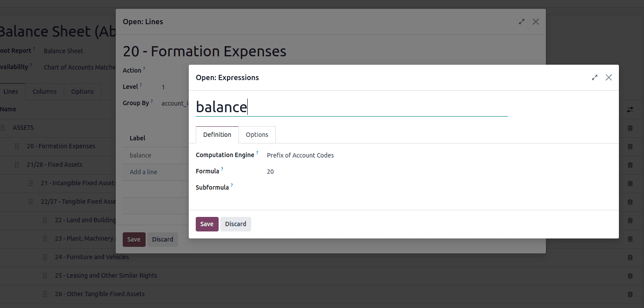Viewport: 644px width, 308px height.
Task: Discard changes in the Expressions dialog
Action: [236, 224]
